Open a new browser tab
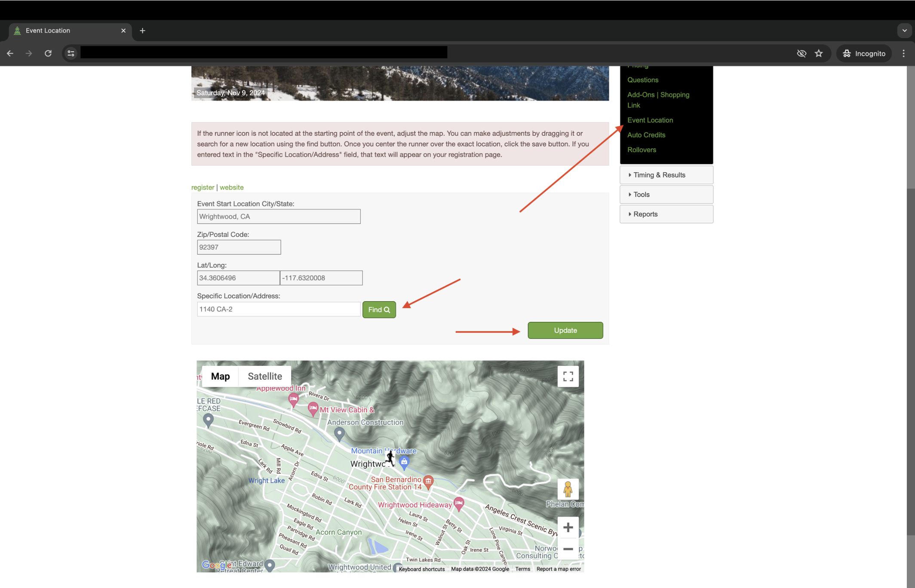This screenshot has width=915, height=588. 142,31
